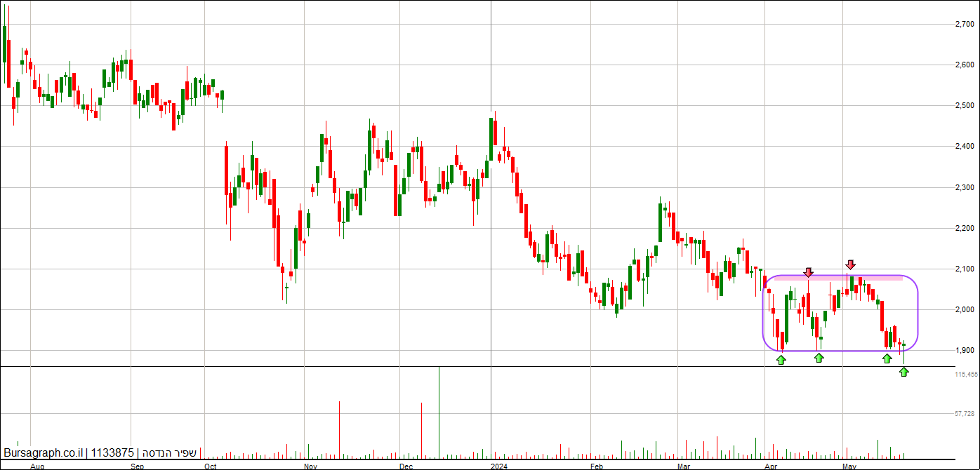Select the 2,500 price axis label

pyautogui.click(x=965, y=106)
